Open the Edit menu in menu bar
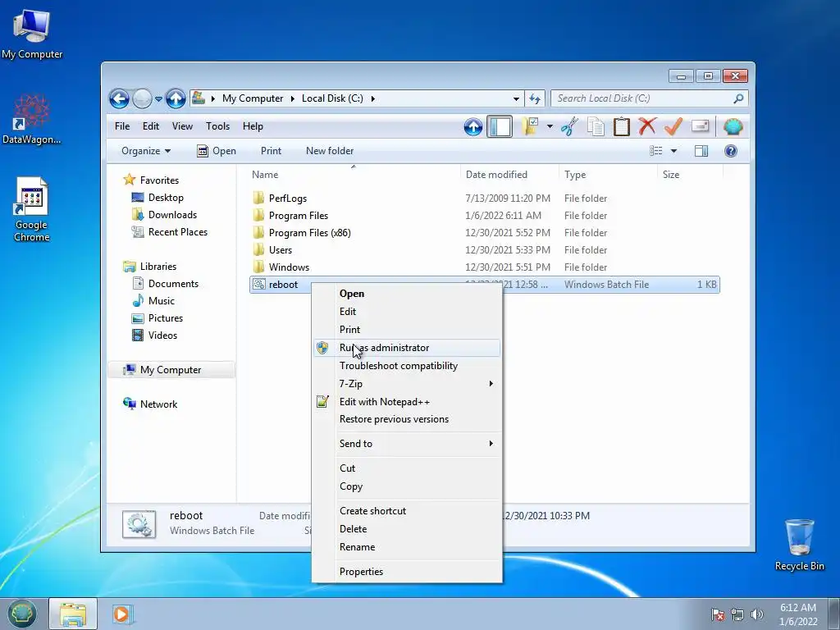 (x=151, y=126)
